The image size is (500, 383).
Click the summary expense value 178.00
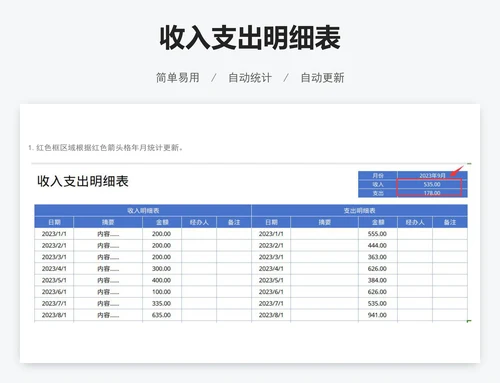click(x=432, y=193)
